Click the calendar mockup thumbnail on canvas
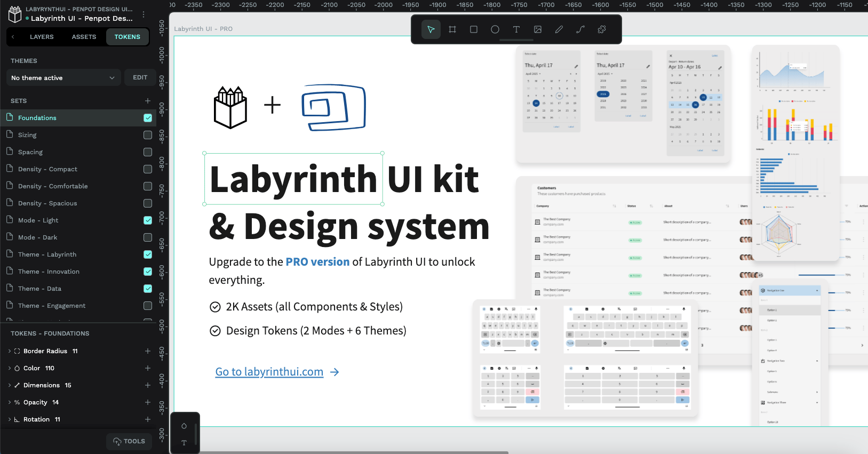 [x=623, y=104]
